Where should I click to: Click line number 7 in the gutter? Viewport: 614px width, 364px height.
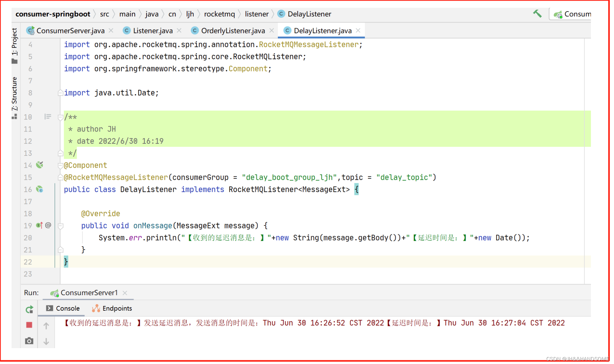point(30,81)
